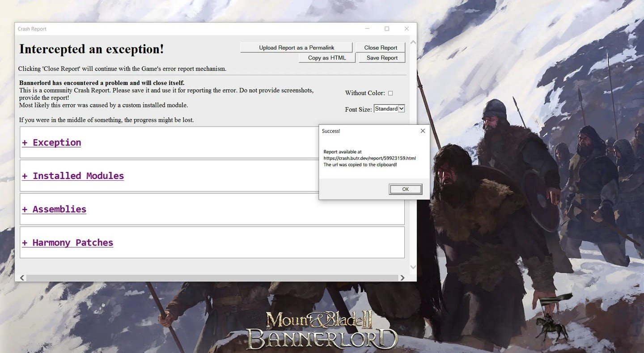Expand the Installed Modules section
Viewport: 644px width, 353px height.
point(73,176)
